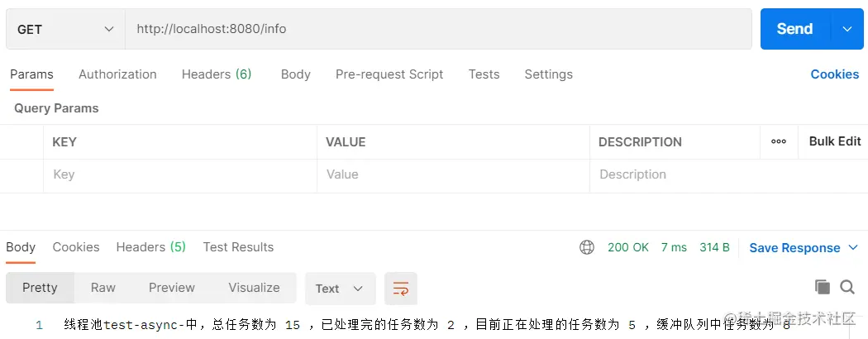Click the Key input cell

point(180,175)
